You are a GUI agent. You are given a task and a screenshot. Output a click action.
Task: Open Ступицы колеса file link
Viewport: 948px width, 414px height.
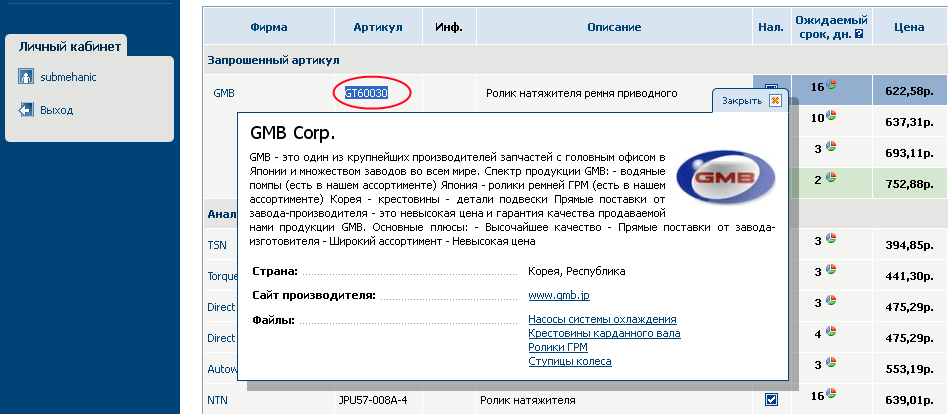(x=570, y=361)
